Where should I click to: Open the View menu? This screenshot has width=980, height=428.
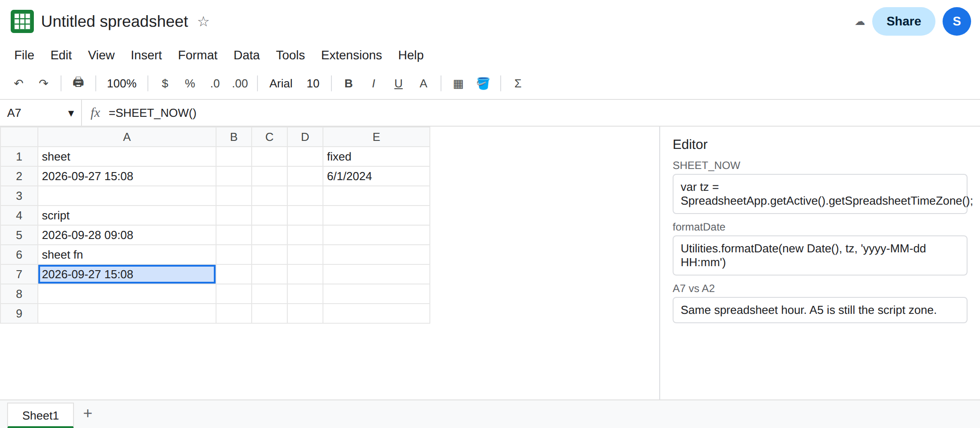click(101, 55)
